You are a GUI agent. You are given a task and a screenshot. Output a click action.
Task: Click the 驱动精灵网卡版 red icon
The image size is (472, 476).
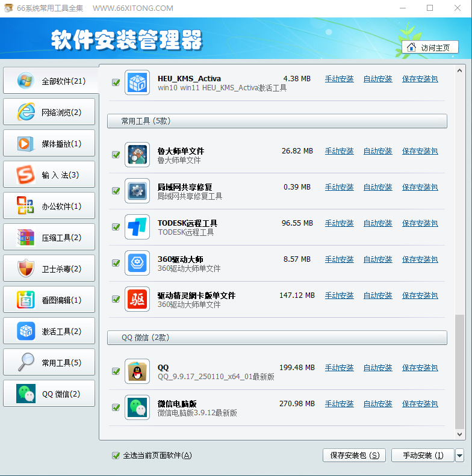(137, 299)
